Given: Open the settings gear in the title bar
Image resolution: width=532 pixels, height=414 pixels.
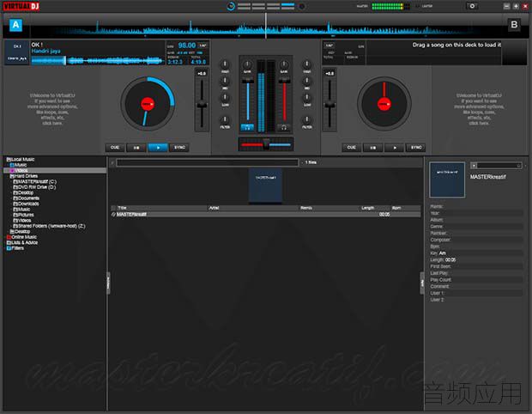Looking at the screenshot, I should (472, 6).
